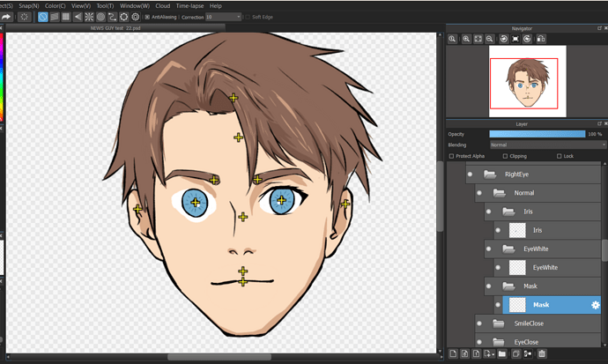
Task: Rotate canvas left in Navigator
Action: click(504, 39)
